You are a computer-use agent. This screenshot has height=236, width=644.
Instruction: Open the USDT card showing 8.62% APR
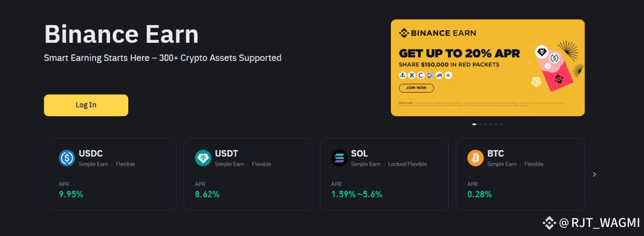tap(248, 174)
